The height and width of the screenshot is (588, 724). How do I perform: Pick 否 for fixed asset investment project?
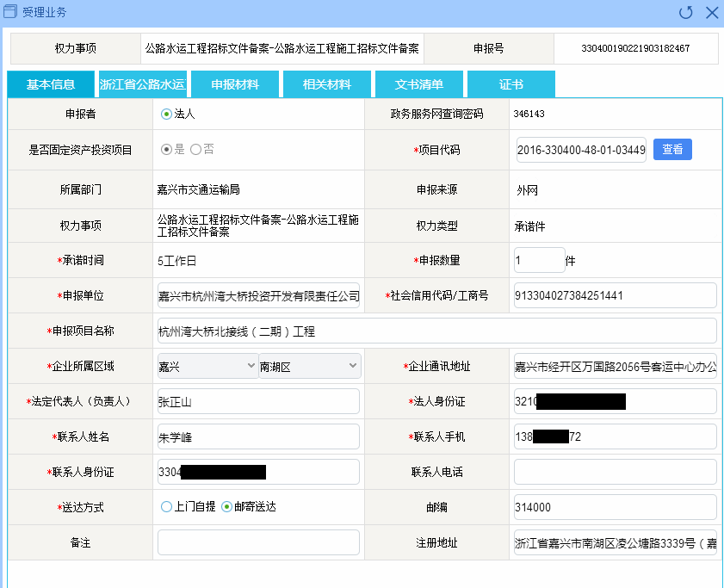tap(195, 149)
